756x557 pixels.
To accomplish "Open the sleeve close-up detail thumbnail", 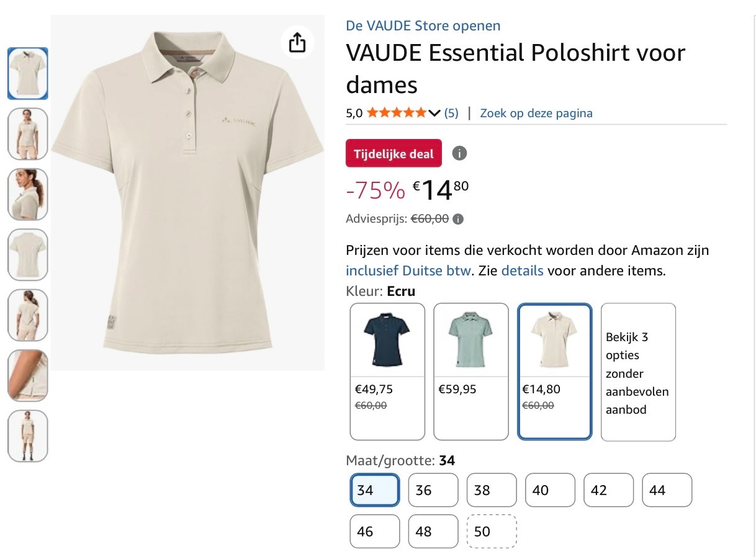I will click(27, 375).
